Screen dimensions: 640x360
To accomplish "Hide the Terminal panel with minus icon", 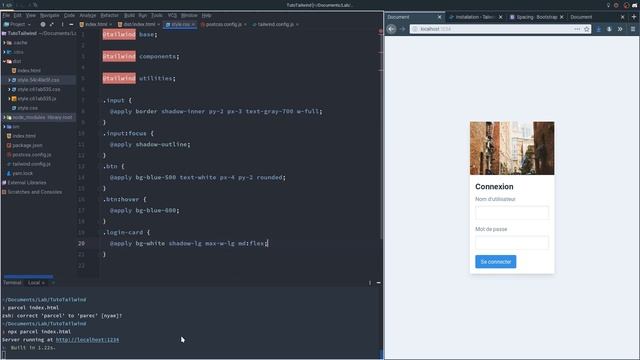I will pyautogui.click(x=378, y=282).
